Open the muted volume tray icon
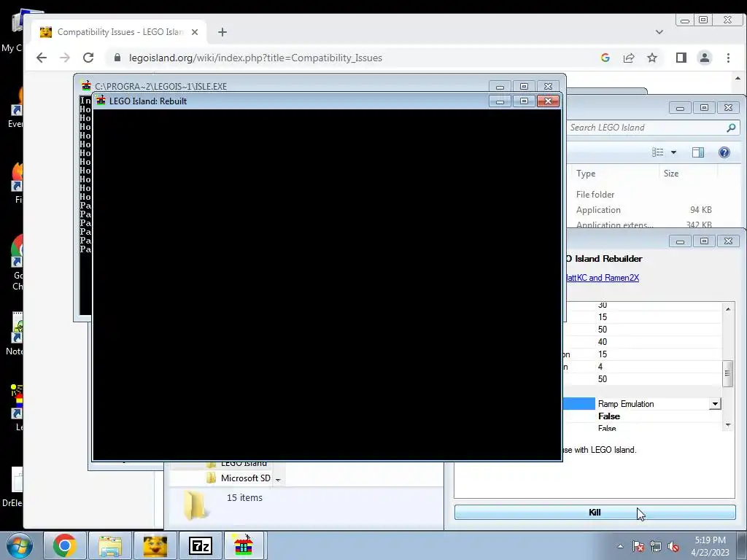Screen dimensions: 747x560 click(673, 547)
